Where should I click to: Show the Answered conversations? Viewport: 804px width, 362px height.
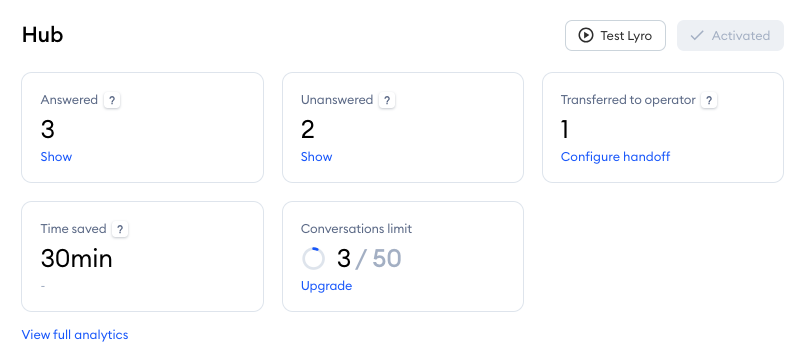(56, 156)
